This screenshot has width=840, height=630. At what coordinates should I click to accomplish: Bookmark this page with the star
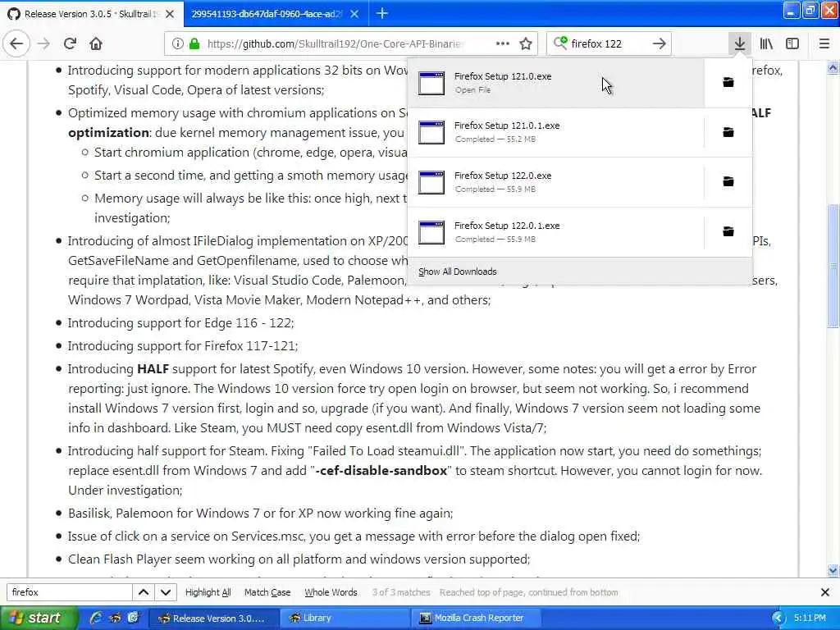[526, 43]
